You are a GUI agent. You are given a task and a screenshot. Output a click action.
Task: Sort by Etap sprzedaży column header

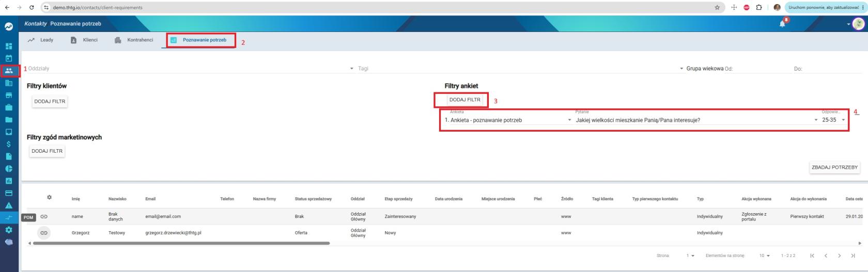pos(398,199)
